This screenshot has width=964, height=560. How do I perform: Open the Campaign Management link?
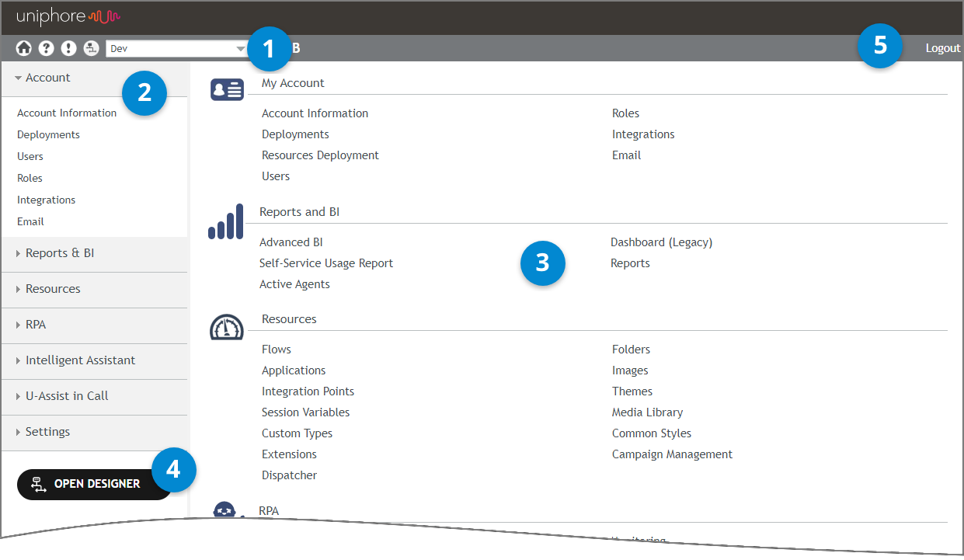pos(672,454)
